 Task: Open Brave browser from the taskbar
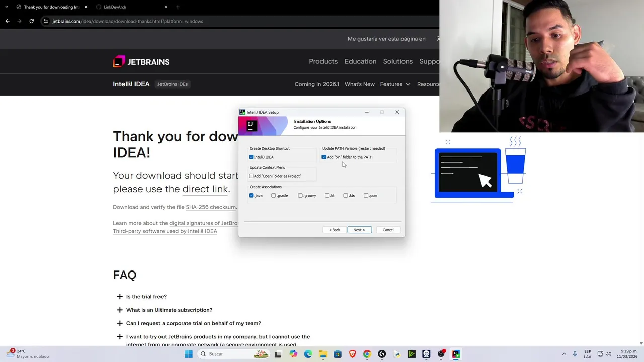tap(352, 354)
